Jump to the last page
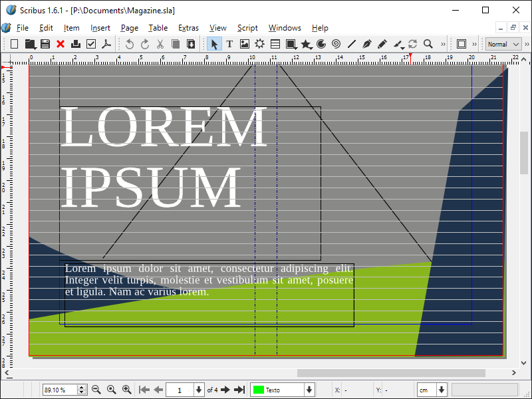Viewport: 532px width, 399px height. [x=239, y=390]
